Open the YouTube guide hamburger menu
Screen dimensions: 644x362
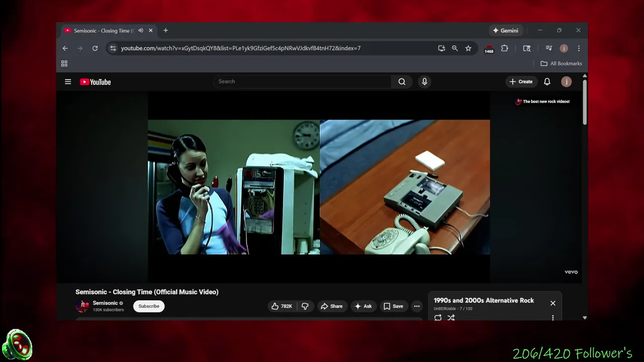(68, 82)
